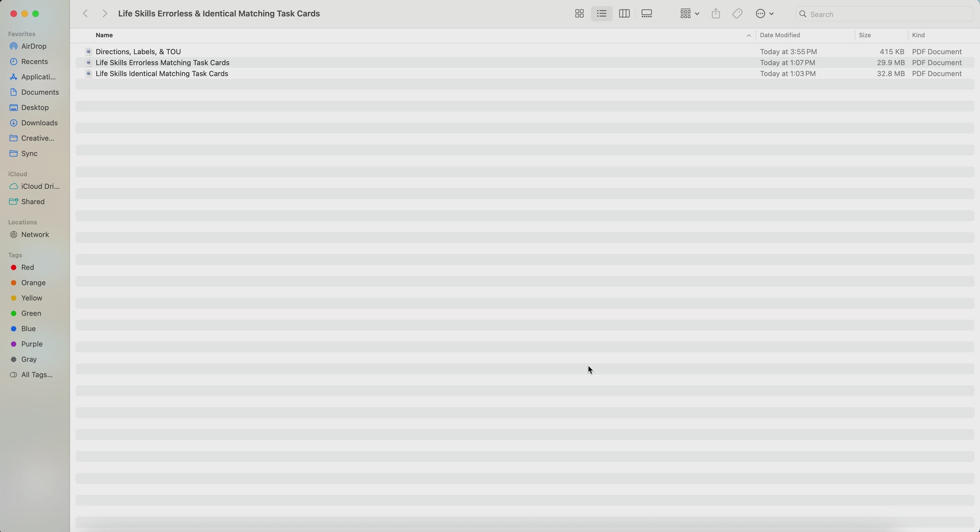Click the Share toolbar icon
980x532 pixels.
tap(715, 14)
